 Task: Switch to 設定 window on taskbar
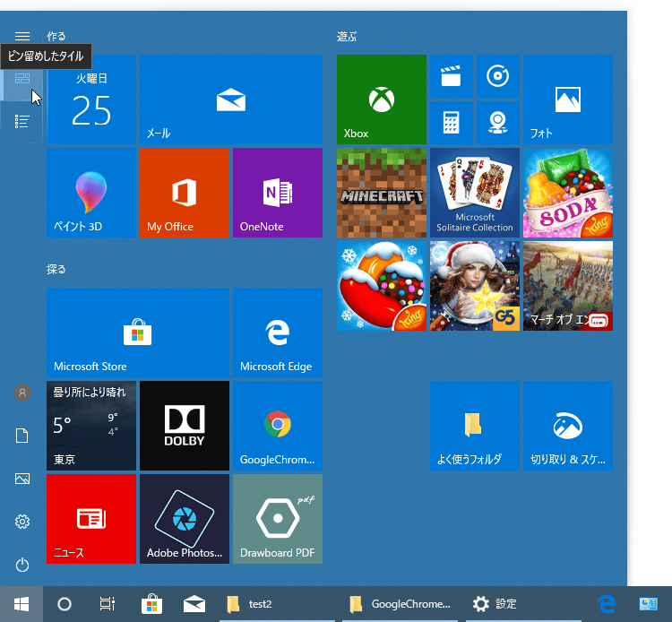[x=524, y=604]
